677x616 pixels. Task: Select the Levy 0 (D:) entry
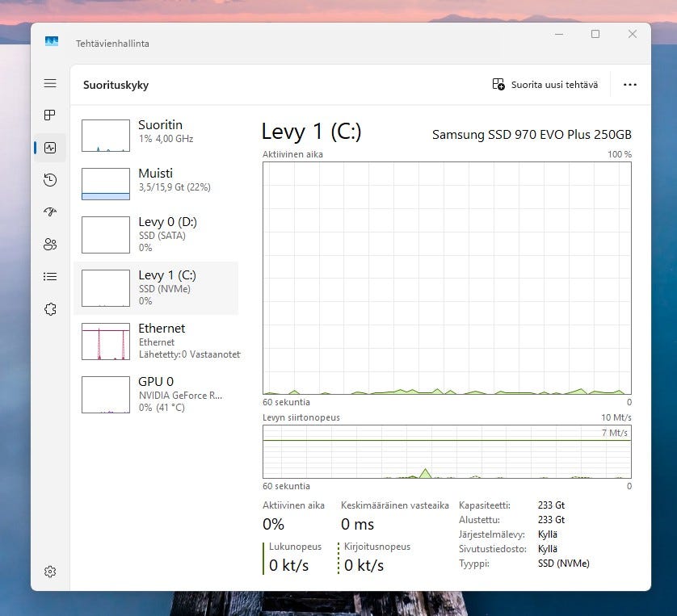click(x=156, y=235)
